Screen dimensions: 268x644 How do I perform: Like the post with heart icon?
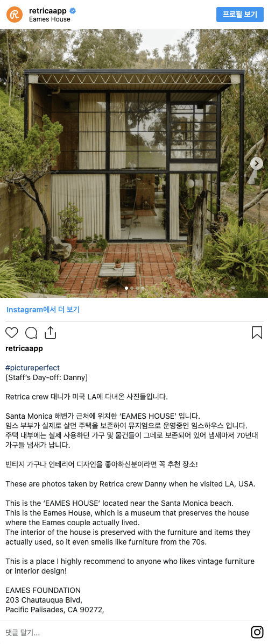(x=12, y=332)
